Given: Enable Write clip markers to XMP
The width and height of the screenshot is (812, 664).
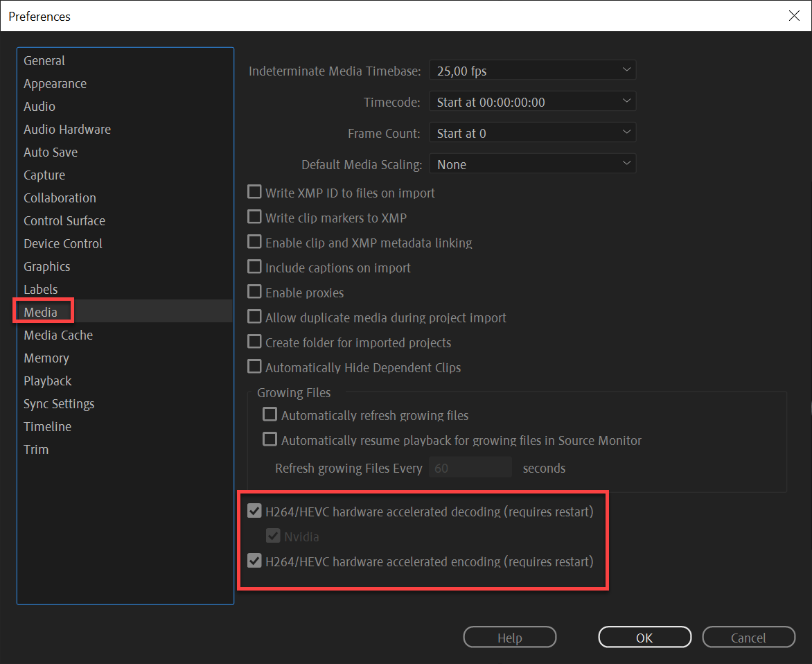Looking at the screenshot, I should [x=254, y=217].
